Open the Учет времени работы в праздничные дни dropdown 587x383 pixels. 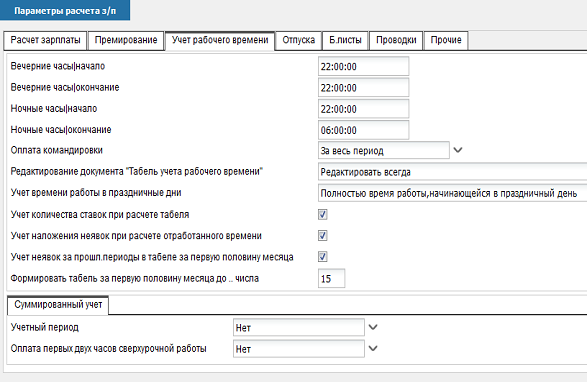click(452, 193)
